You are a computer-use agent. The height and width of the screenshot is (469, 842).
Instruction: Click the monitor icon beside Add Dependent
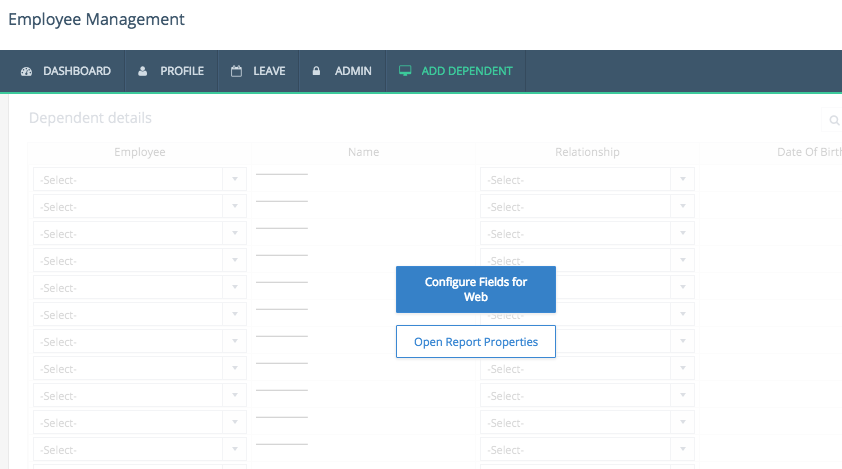[405, 71]
